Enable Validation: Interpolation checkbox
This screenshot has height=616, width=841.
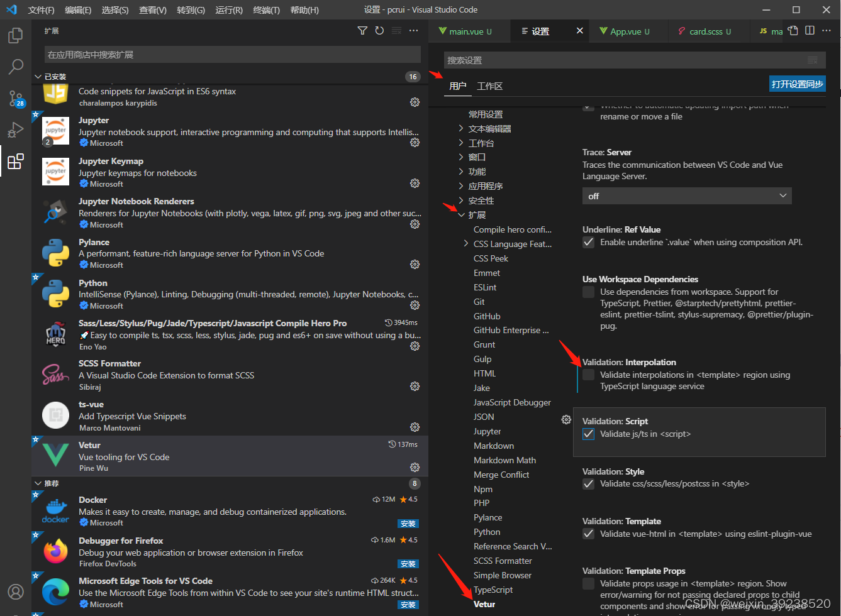[x=588, y=374]
